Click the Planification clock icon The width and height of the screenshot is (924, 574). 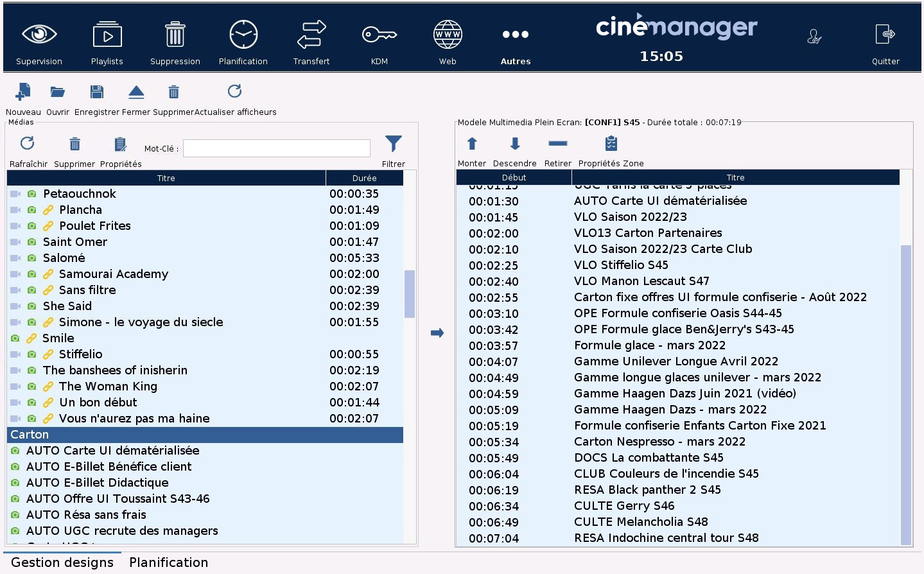point(243,35)
